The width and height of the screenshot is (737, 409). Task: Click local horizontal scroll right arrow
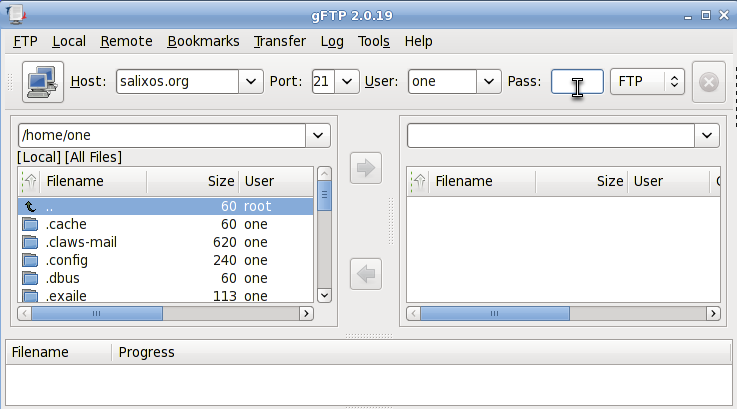tap(306, 314)
